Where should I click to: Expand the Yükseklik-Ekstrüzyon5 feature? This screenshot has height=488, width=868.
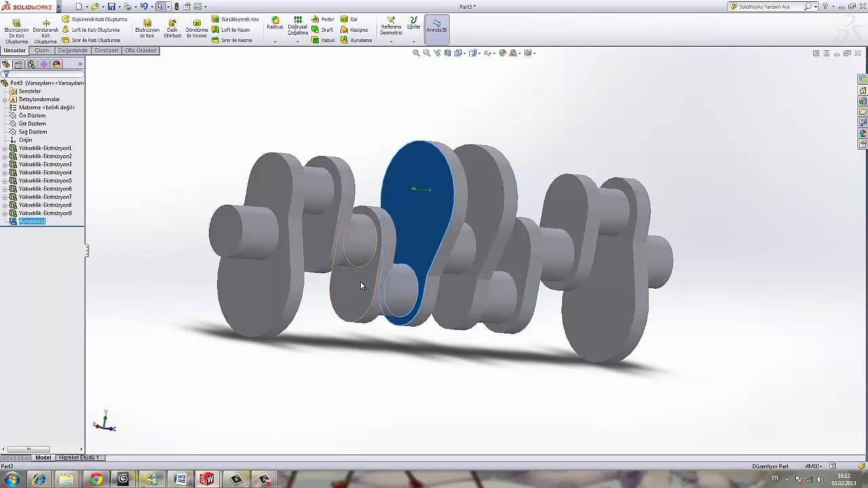5,181
